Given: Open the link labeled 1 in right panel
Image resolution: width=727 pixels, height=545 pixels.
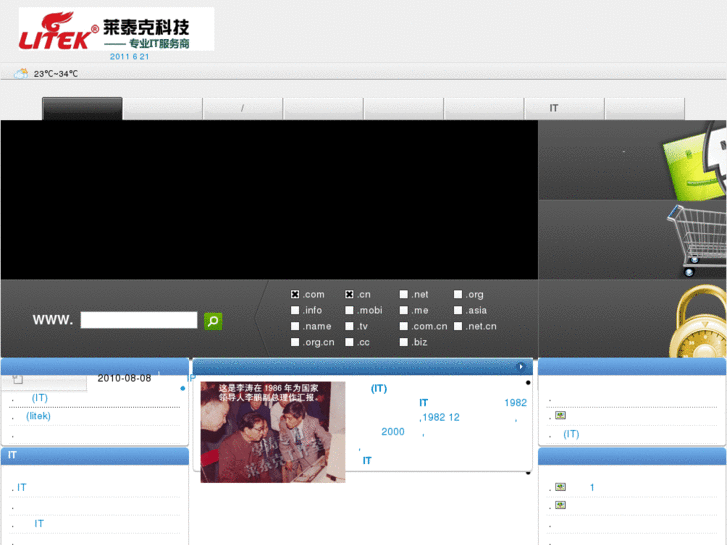Looking at the screenshot, I should pos(592,487).
